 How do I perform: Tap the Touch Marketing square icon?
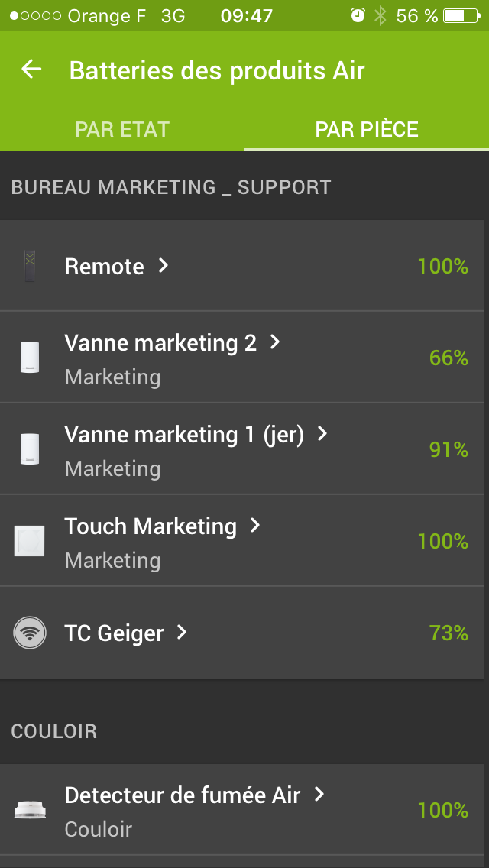click(30, 541)
